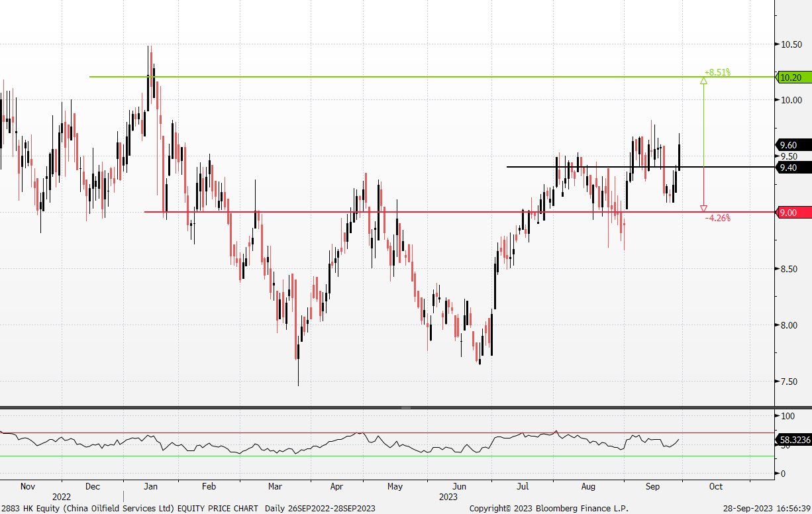Click the black 9.40 price tag
The height and width of the screenshot is (514, 812).
(788, 168)
